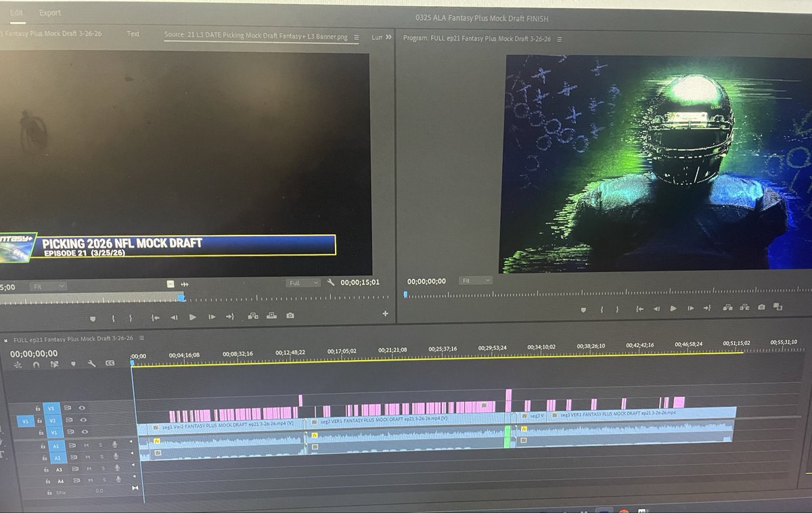Open the Edit workspace tab
The image size is (812, 513).
pos(16,13)
